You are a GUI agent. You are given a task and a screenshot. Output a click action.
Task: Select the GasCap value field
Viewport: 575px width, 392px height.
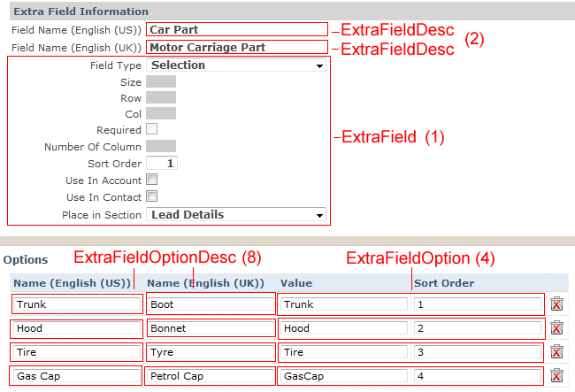tap(344, 376)
